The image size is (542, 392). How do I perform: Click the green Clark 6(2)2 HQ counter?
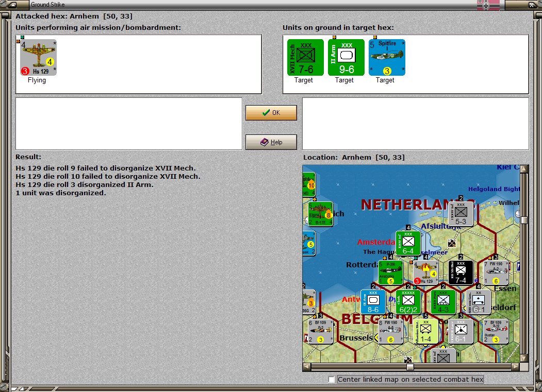click(408, 302)
